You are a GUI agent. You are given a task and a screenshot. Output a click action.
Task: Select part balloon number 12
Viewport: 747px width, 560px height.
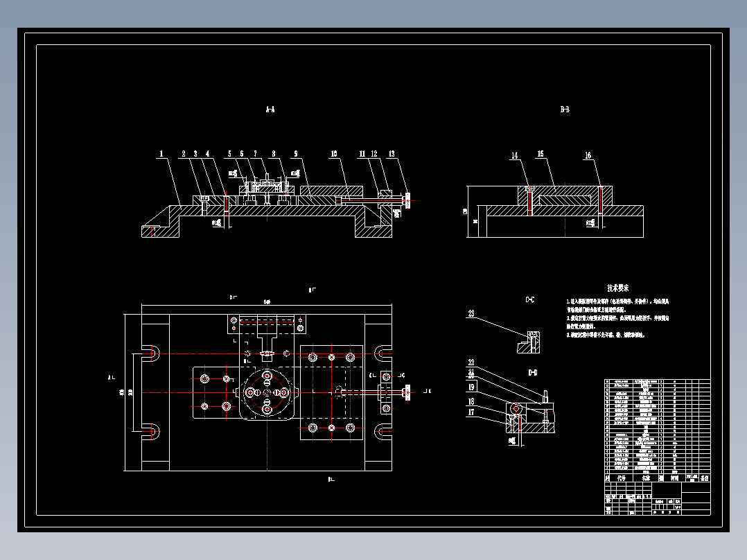374,153
